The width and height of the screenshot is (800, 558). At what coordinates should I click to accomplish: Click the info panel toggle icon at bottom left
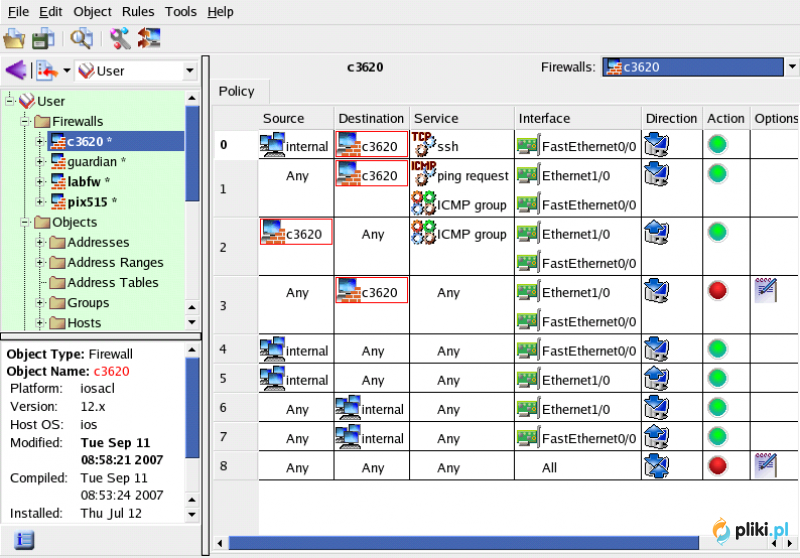tap(24, 540)
